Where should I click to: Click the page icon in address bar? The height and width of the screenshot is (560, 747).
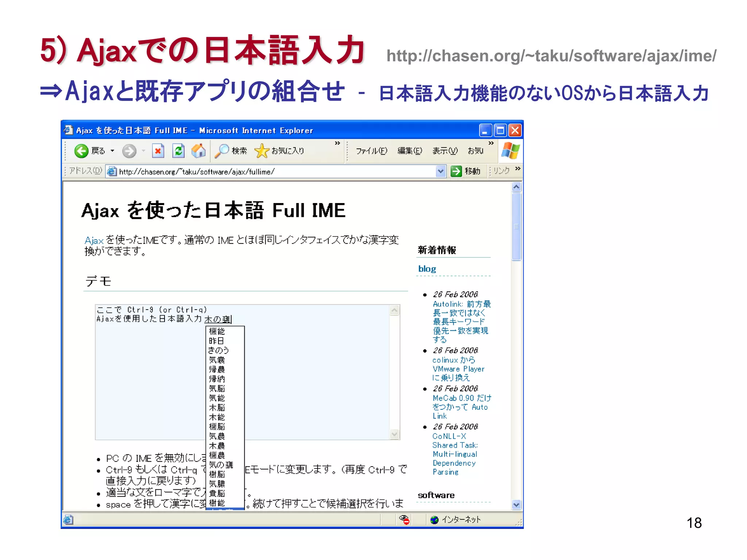point(112,171)
